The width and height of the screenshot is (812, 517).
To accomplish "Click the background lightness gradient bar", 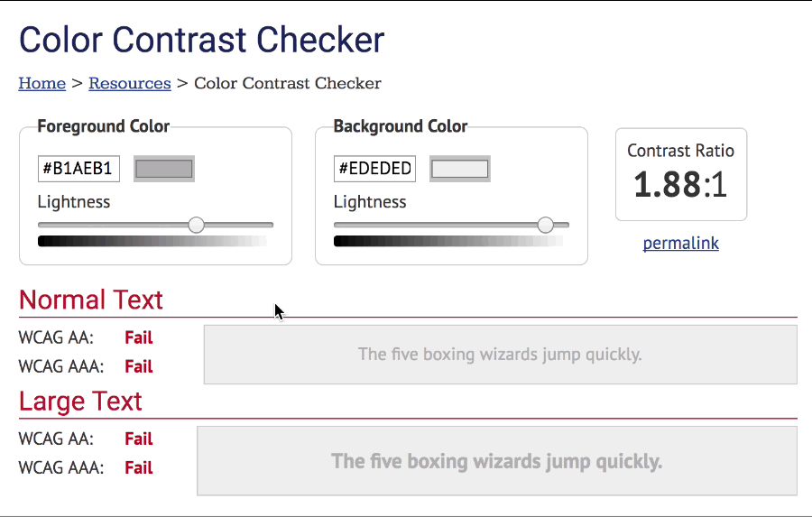I will 448,241.
